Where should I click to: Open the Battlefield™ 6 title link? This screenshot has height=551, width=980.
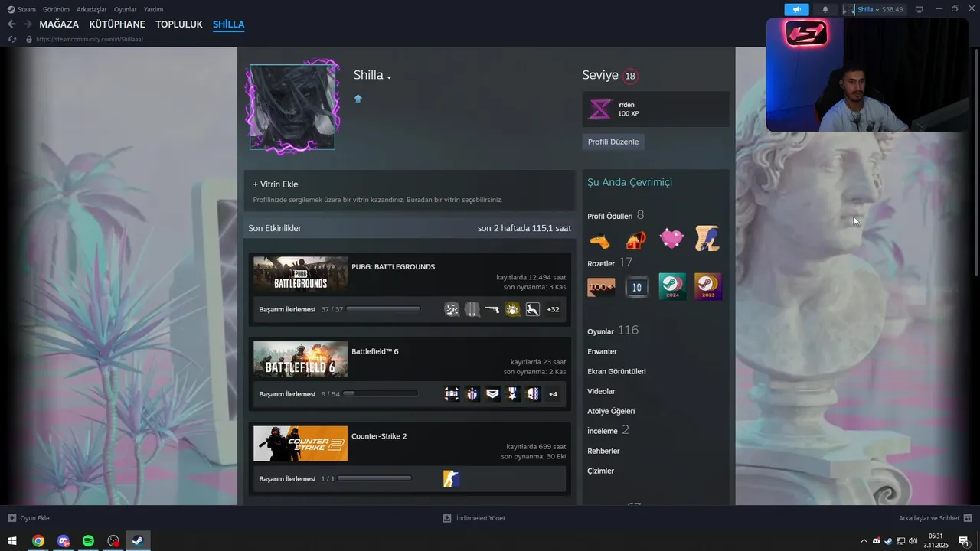[x=375, y=352]
